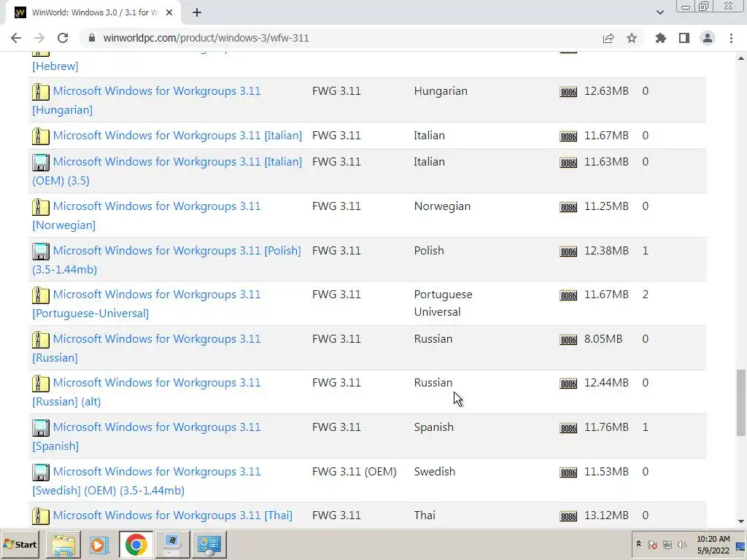This screenshot has height=560, width=747.
Task: Click the 13.12MB size in Thai row
Action: point(606,516)
